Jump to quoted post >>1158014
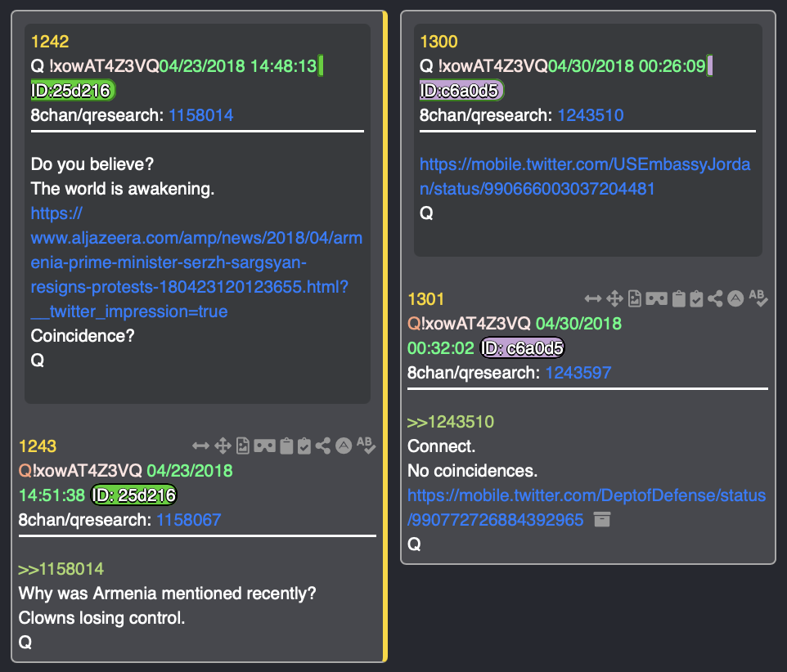 [61, 569]
